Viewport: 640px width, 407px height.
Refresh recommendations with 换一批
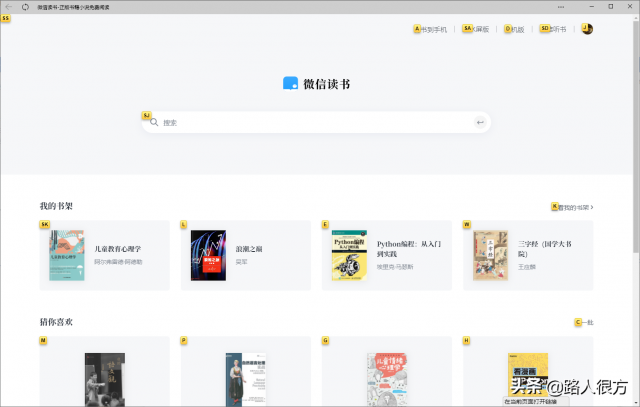point(584,322)
